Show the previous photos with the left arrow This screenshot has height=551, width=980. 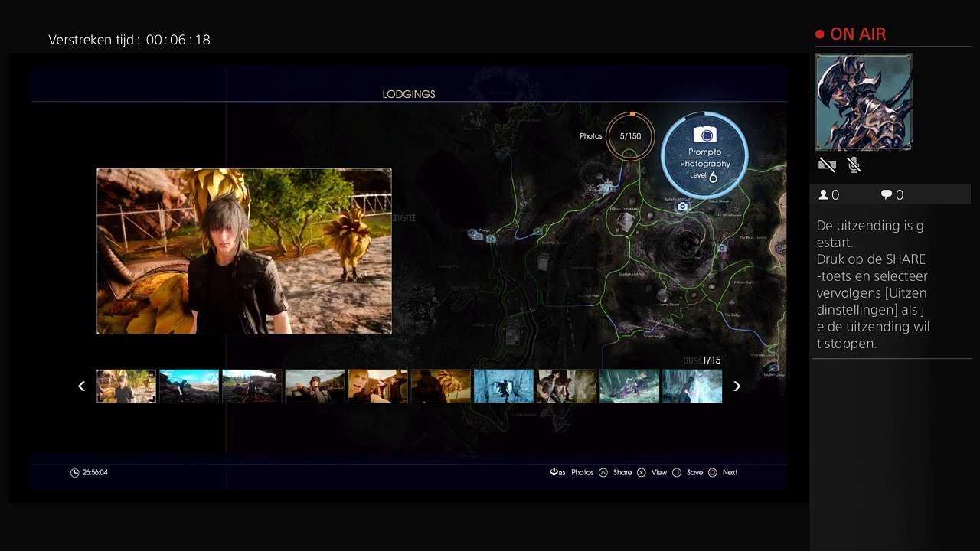pyautogui.click(x=81, y=386)
